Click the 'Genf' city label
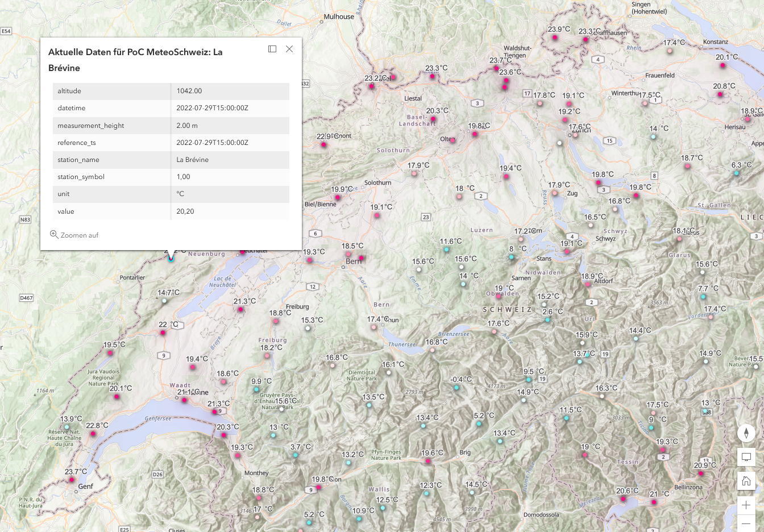Screen dimensions: 764x532 [86, 486]
